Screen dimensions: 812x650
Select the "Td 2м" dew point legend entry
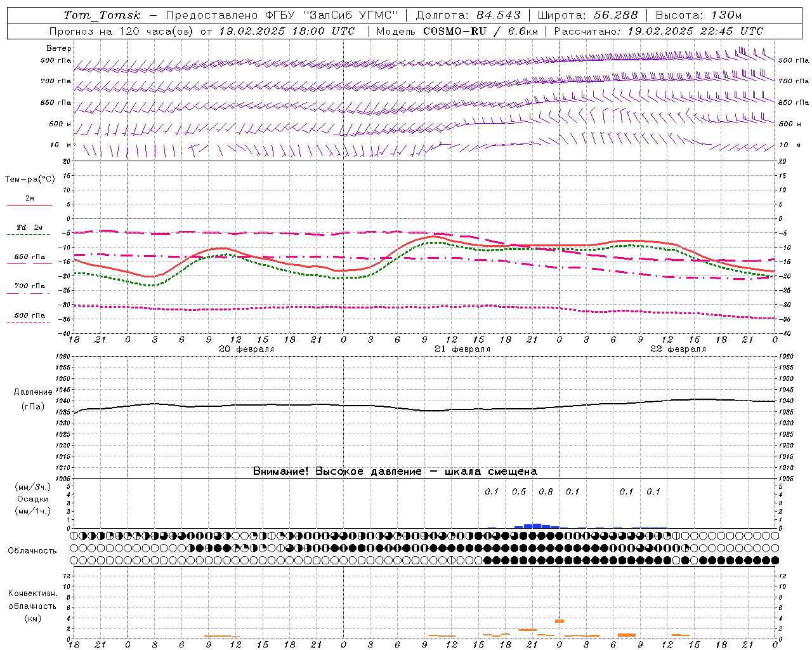pos(30,227)
